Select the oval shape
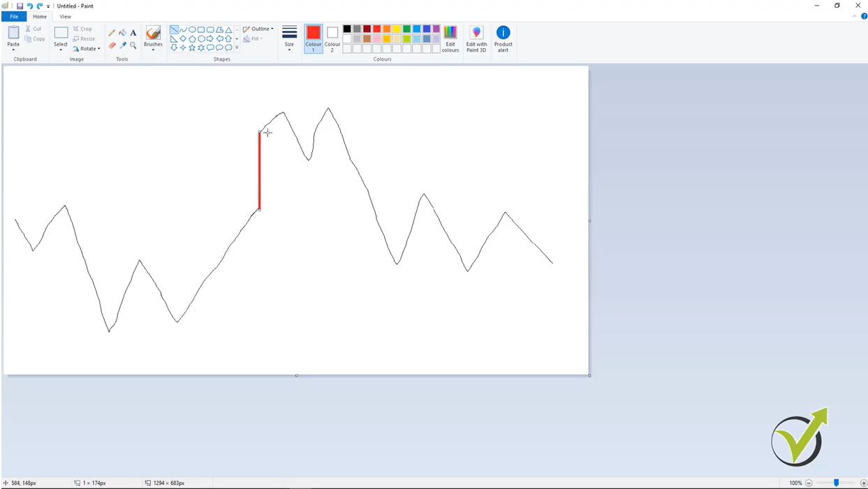The height and width of the screenshot is (489, 868). [192, 29]
